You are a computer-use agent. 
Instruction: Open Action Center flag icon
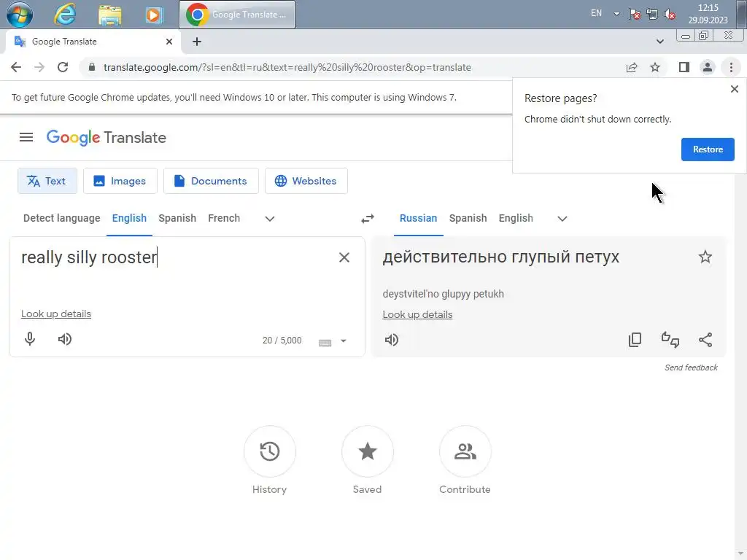(x=634, y=15)
